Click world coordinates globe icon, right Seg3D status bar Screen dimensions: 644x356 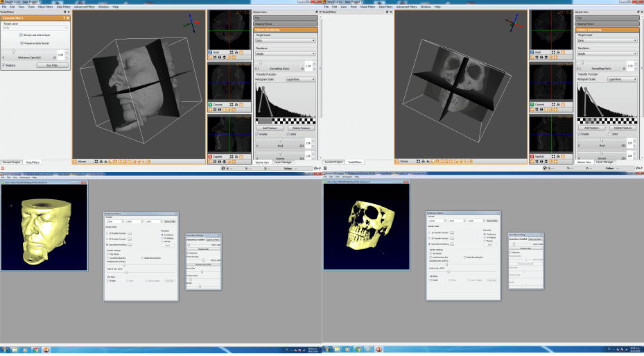pos(545,168)
